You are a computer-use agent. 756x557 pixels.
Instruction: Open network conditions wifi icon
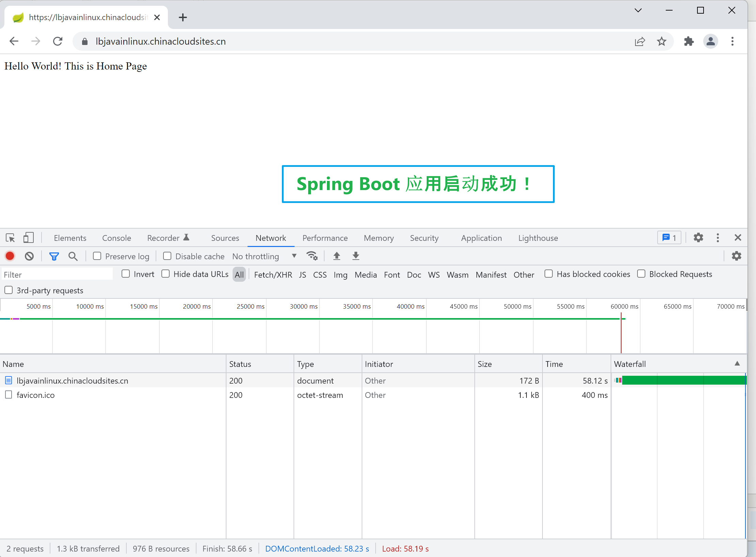coord(312,256)
